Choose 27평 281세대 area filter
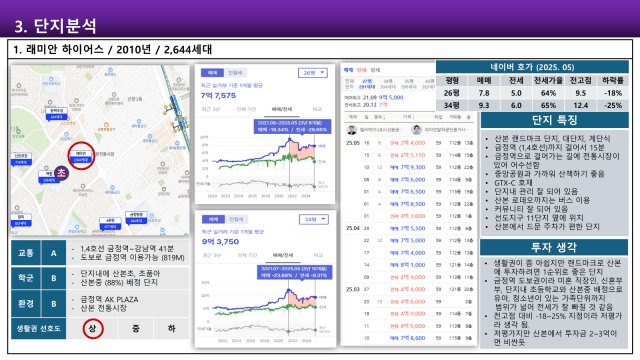The image size is (640, 360). pyautogui.click(x=367, y=84)
